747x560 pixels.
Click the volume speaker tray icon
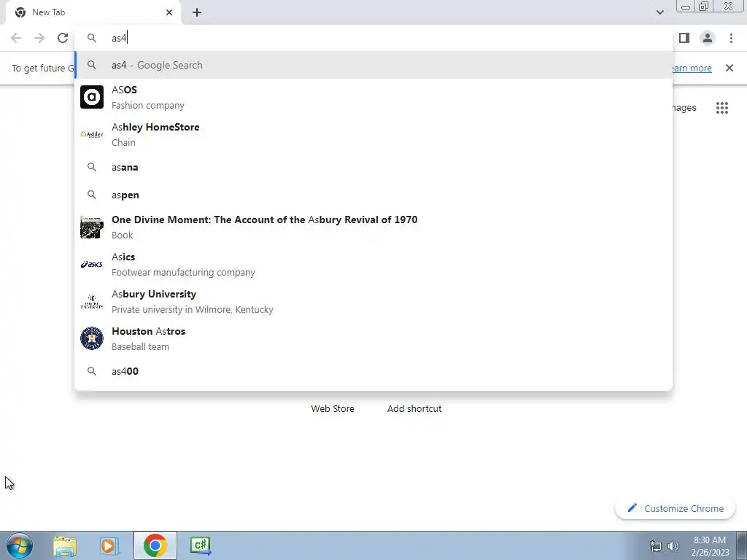673,546
